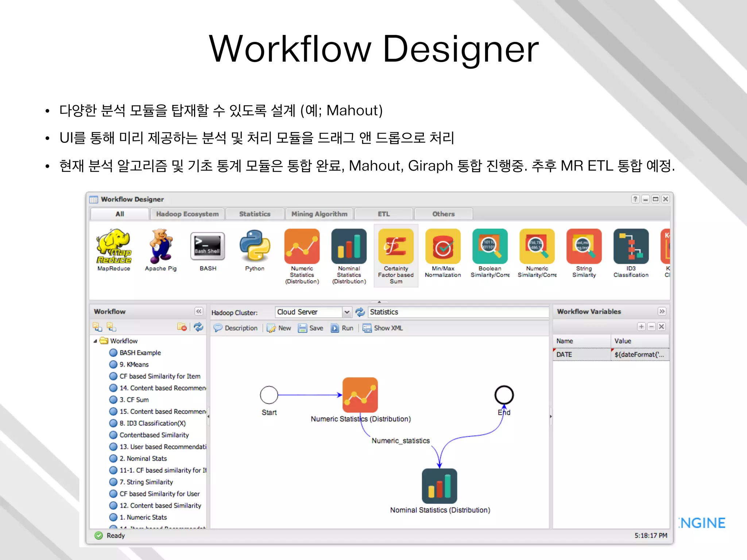The width and height of the screenshot is (747, 560).
Task: Click the Show XML button
Action: [x=383, y=328]
